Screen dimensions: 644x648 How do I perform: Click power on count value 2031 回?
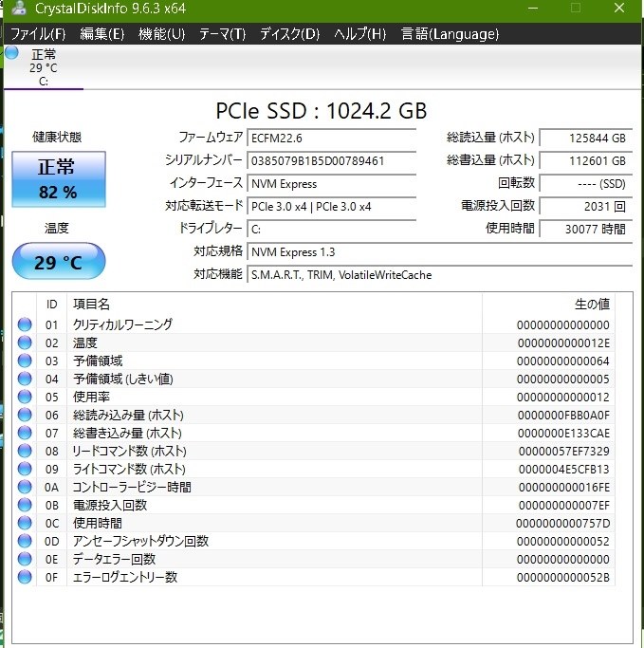(x=586, y=206)
